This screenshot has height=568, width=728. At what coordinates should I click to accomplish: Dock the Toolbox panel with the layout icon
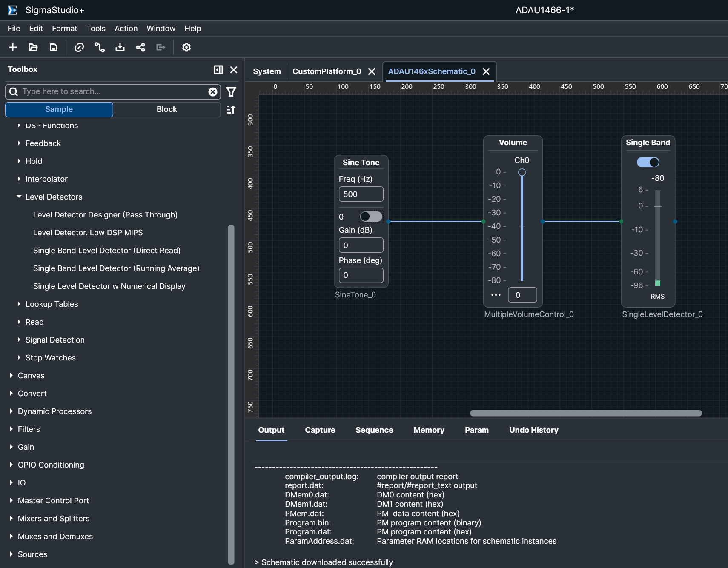(x=218, y=70)
